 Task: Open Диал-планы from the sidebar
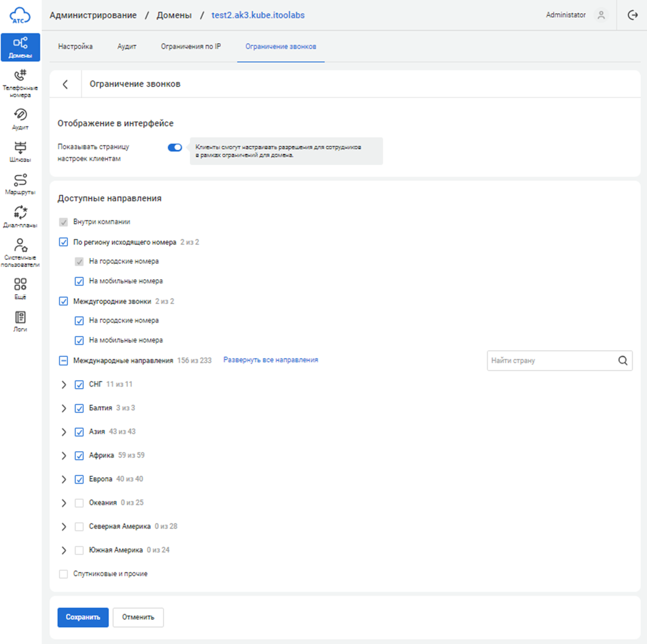20,216
